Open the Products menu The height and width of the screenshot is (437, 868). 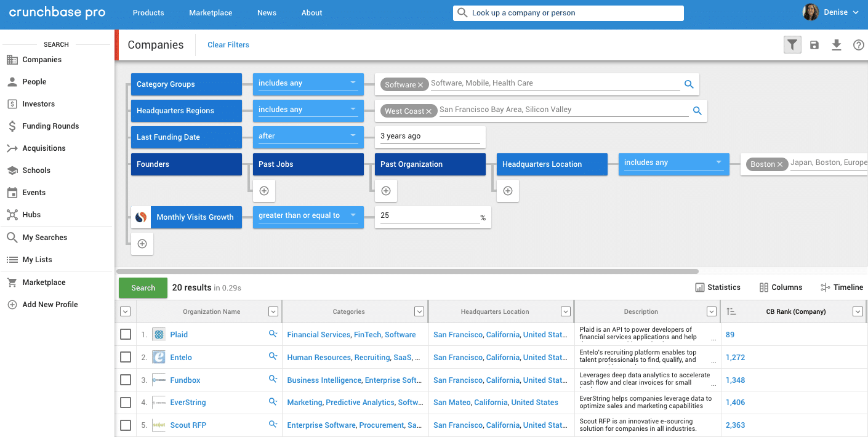pyautogui.click(x=148, y=13)
